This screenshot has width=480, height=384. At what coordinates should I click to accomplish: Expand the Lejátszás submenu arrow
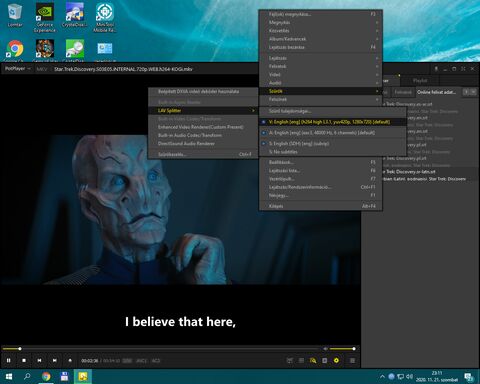coord(377,58)
